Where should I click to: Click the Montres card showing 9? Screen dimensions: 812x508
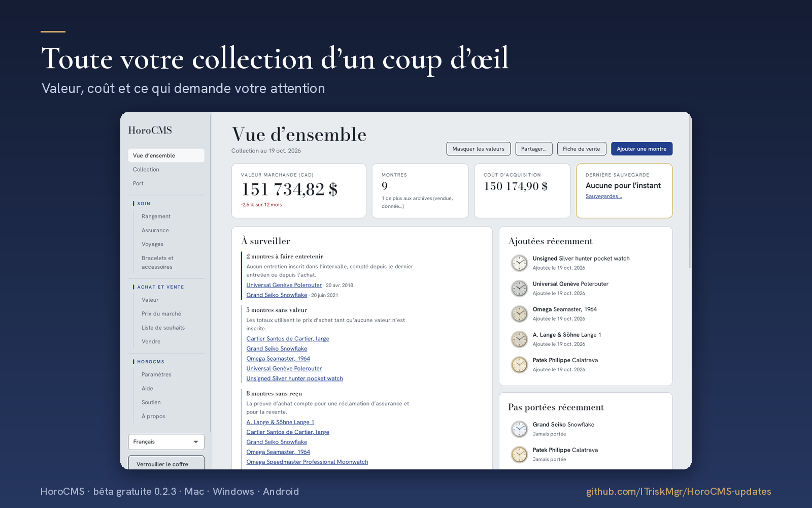(x=420, y=191)
